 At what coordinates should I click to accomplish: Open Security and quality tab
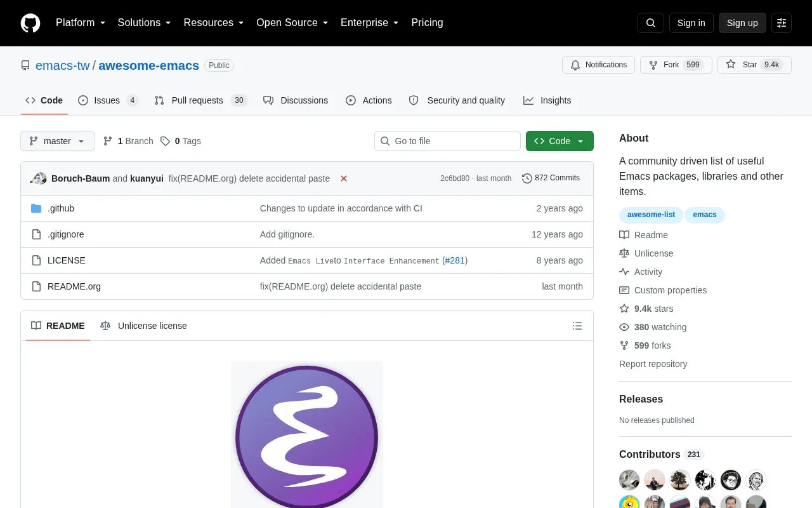[457, 100]
